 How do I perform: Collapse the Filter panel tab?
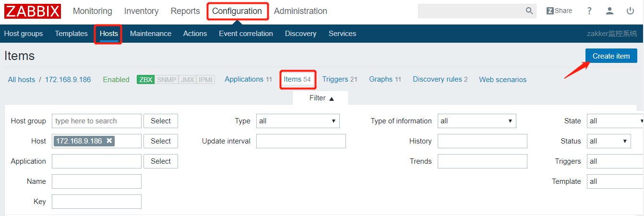click(x=321, y=98)
